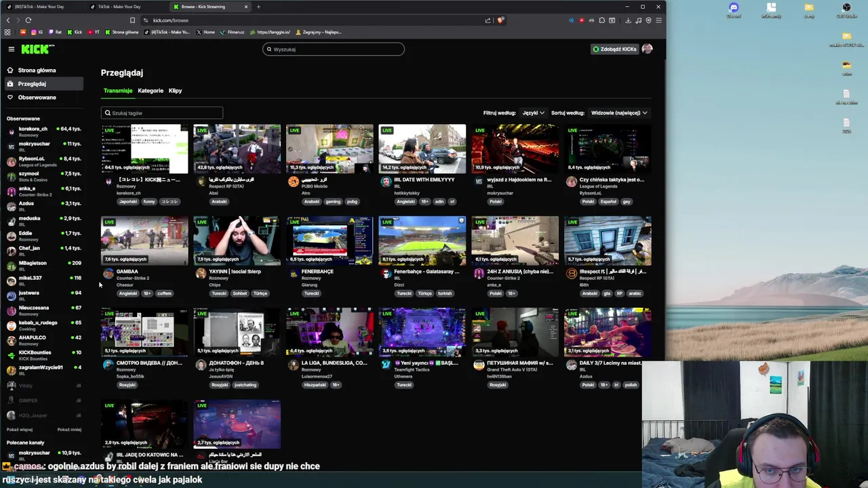Open the Fenerbahçe - Galatasaray stream thumbnail
Image resolution: width=868 pixels, height=488 pixels.
[422, 241]
